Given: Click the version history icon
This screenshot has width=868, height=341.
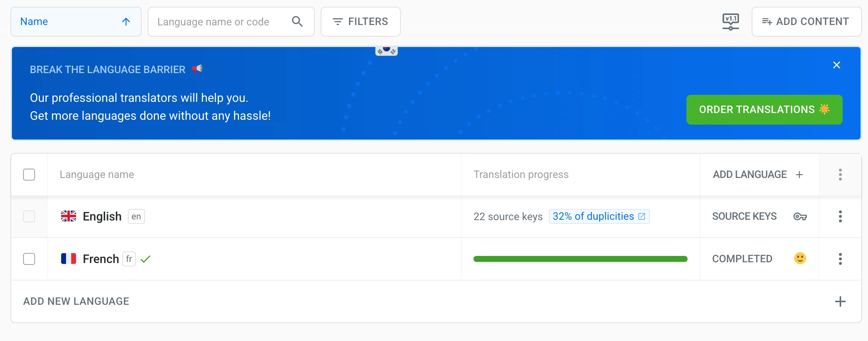Looking at the screenshot, I should (x=730, y=22).
